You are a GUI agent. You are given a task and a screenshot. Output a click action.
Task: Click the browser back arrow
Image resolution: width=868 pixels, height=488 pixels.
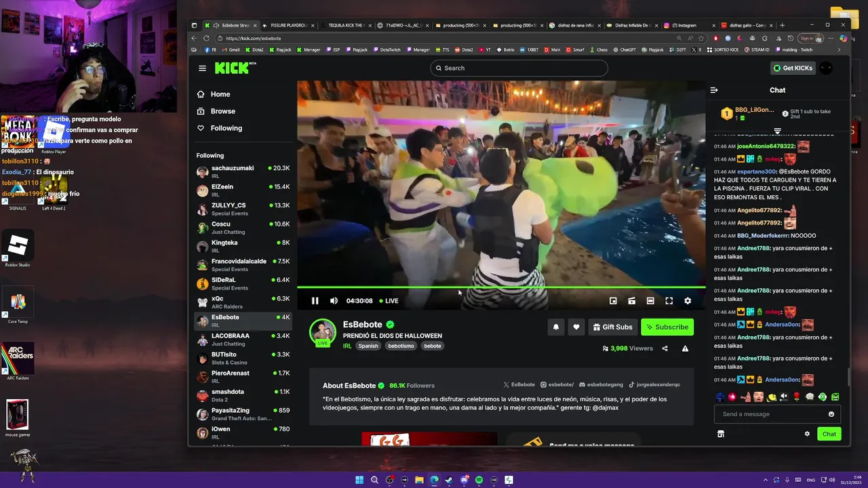point(195,39)
